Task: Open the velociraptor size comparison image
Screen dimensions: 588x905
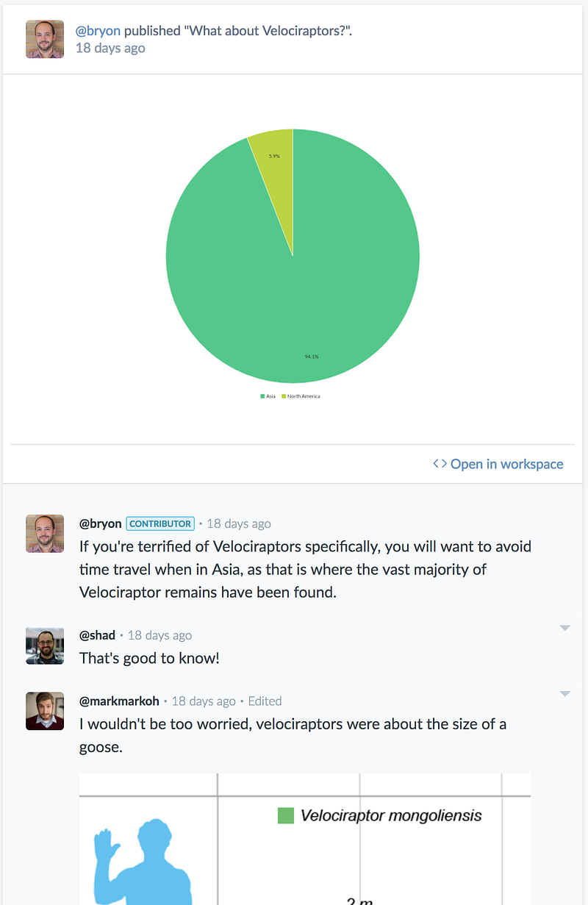Action: tap(305, 839)
